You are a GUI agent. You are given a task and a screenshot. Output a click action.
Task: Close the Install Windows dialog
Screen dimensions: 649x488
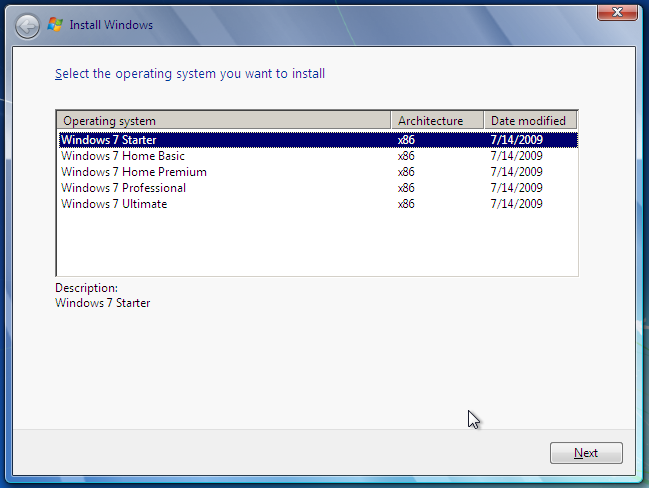pyautogui.click(x=617, y=12)
